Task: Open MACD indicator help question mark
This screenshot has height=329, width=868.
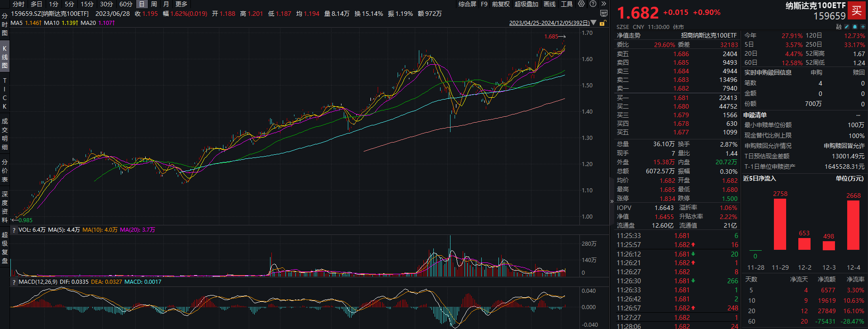Action: 14,282
